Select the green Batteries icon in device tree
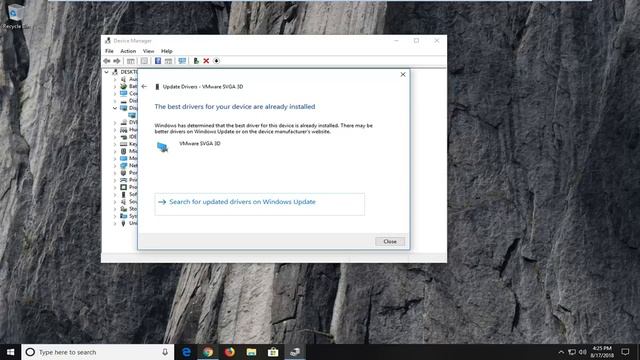The height and width of the screenshot is (360, 640). 124,87
